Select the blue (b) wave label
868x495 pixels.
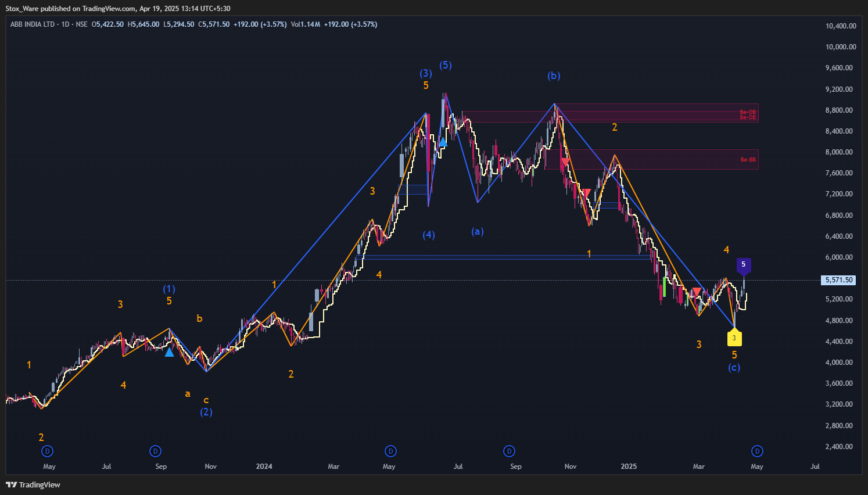tap(554, 76)
